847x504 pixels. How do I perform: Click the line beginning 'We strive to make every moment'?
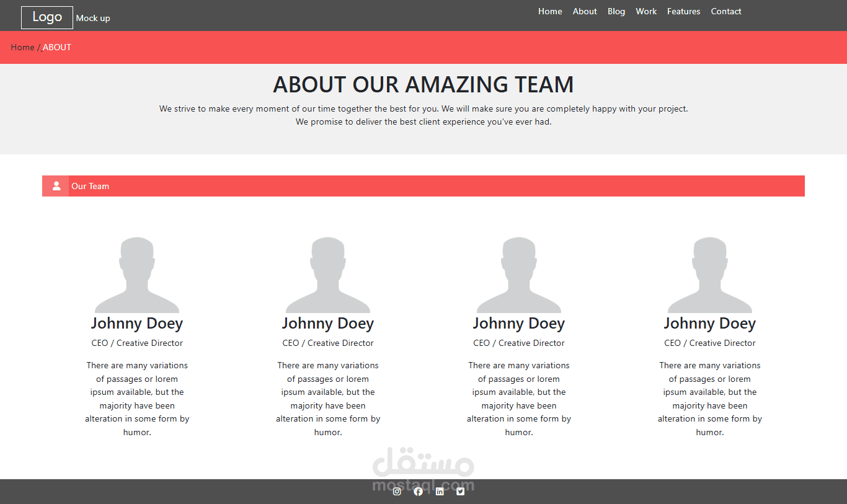tap(423, 108)
